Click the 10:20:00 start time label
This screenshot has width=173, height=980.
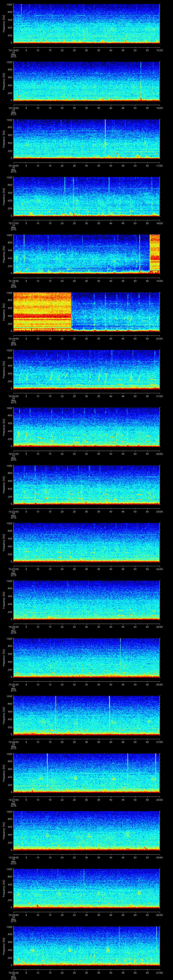click(x=13, y=396)
